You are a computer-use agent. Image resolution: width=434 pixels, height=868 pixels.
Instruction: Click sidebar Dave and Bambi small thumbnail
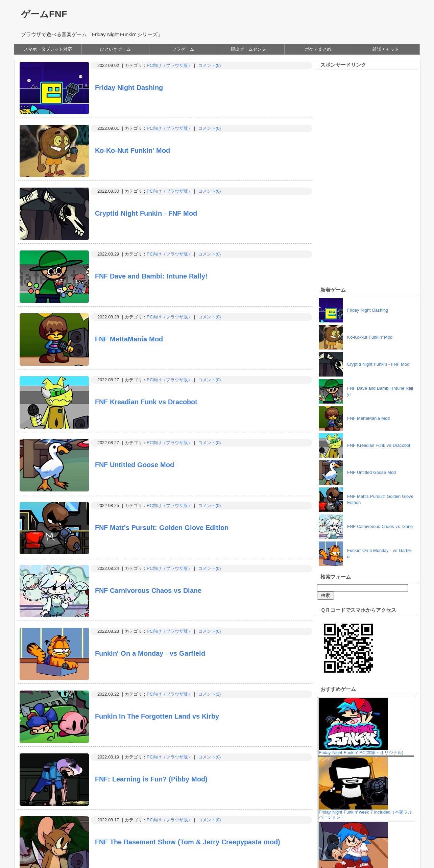(x=331, y=391)
